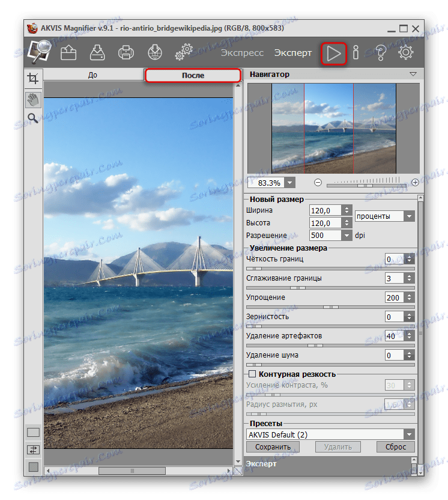This screenshot has width=448, height=500.
Task: Click the Удаление шума slider
Action: [330, 365]
